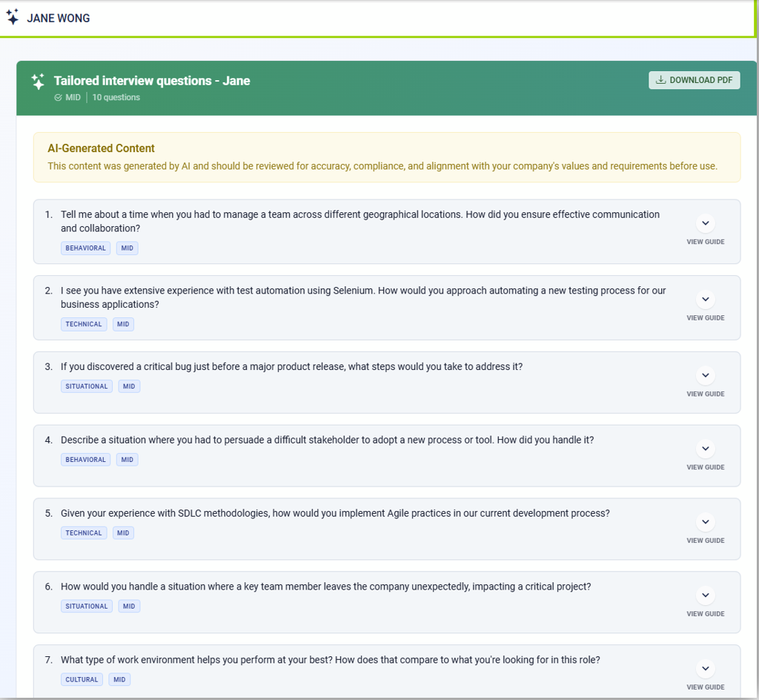Select the JANE WONG header title
This screenshot has width=759, height=700.
coord(59,19)
